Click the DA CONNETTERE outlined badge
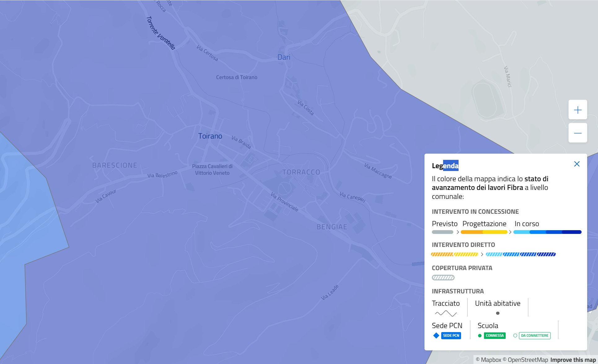 (534, 335)
